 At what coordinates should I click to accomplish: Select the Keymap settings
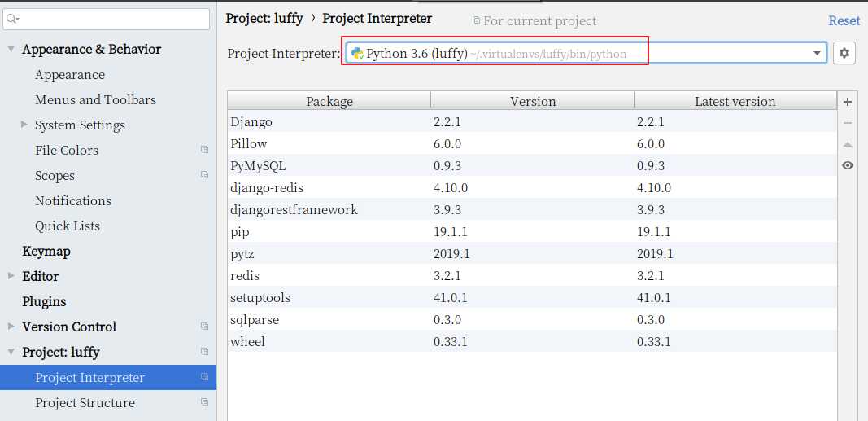46,251
